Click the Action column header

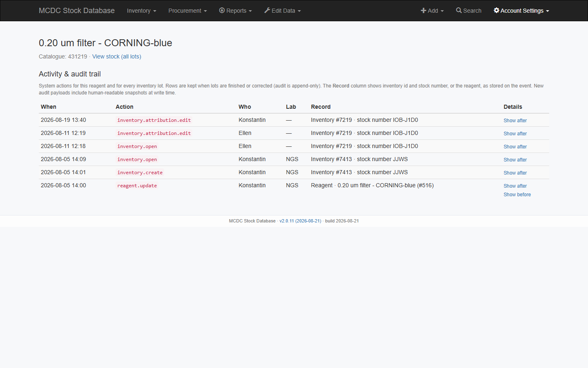coord(125,107)
